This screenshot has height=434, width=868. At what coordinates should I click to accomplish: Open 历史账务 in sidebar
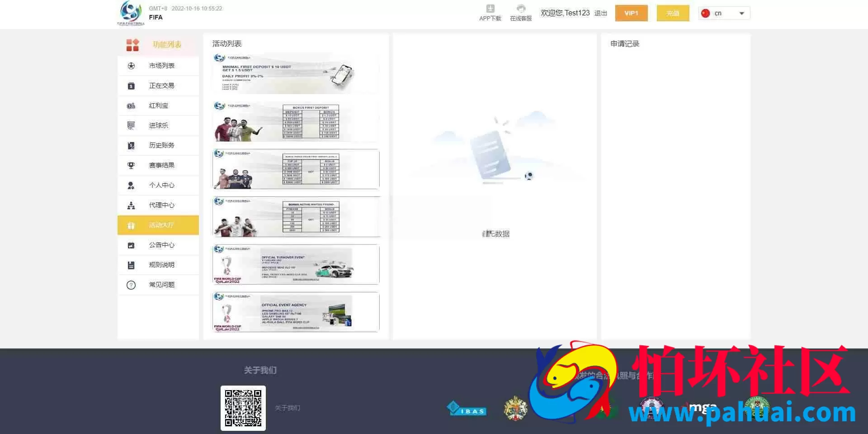pos(158,146)
